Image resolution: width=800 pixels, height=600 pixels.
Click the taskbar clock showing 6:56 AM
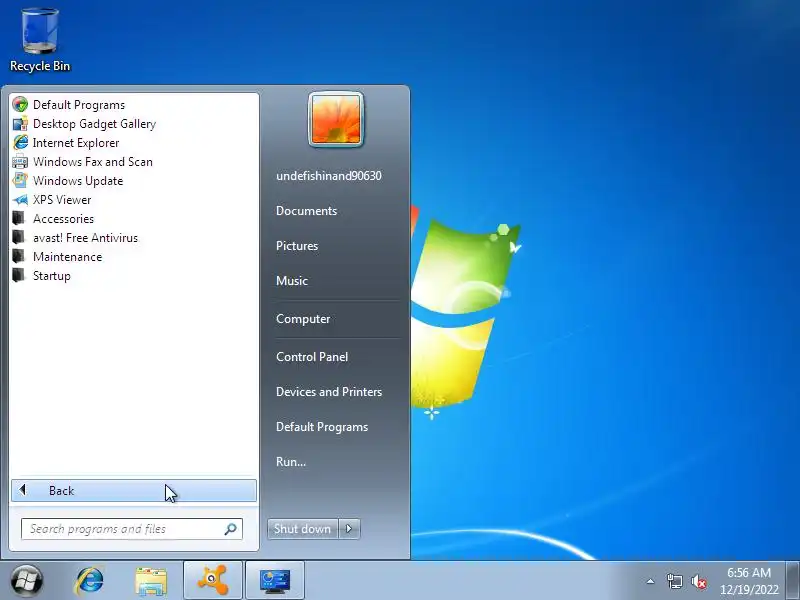point(749,581)
